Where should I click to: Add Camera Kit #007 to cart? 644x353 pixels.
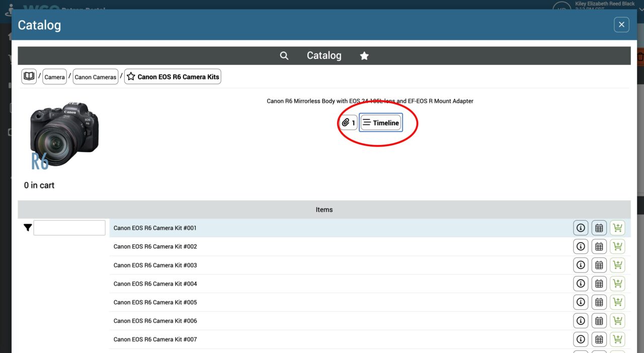(617, 339)
